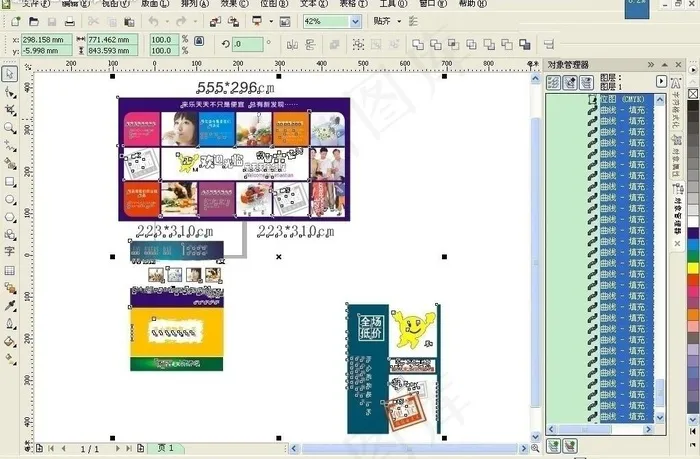Select the Pick tool in toolbox
The image size is (700, 459).
click(9, 74)
